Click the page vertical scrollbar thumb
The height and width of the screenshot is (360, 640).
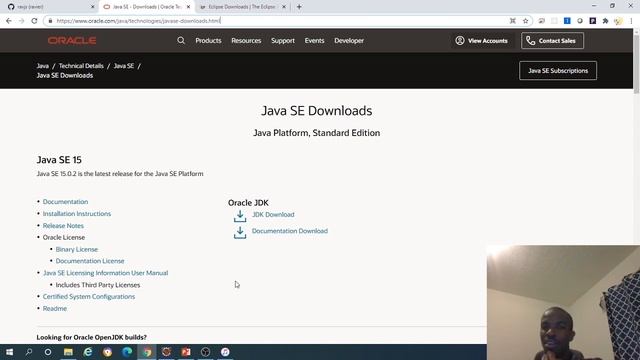(636, 63)
